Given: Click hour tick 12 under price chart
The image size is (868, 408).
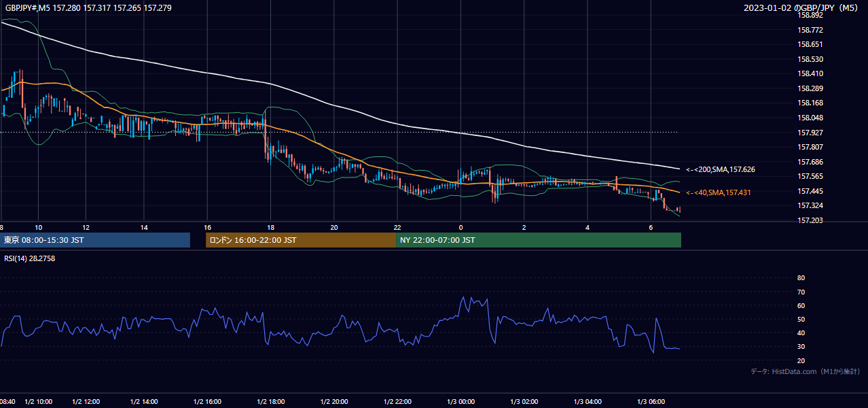Looking at the screenshot, I should (85, 227).
